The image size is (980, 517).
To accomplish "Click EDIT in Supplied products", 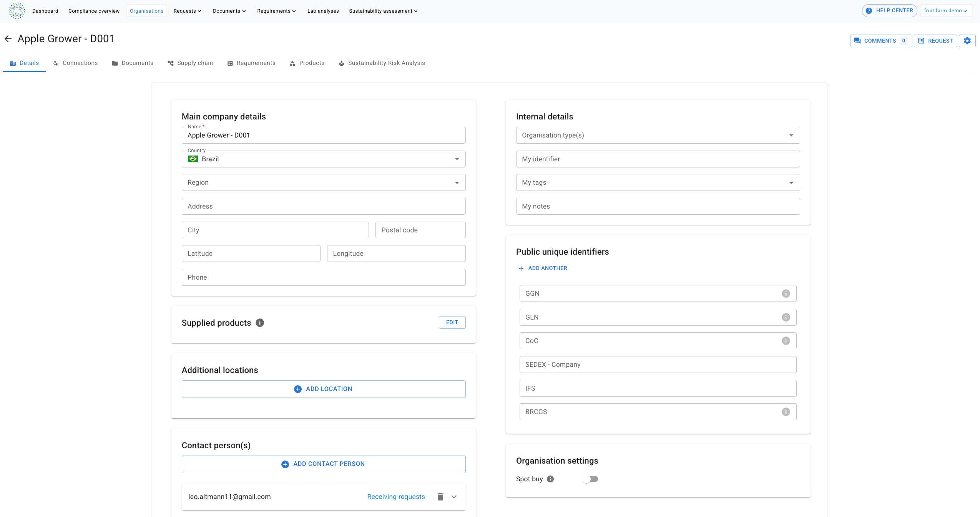I will pos(452,323).
